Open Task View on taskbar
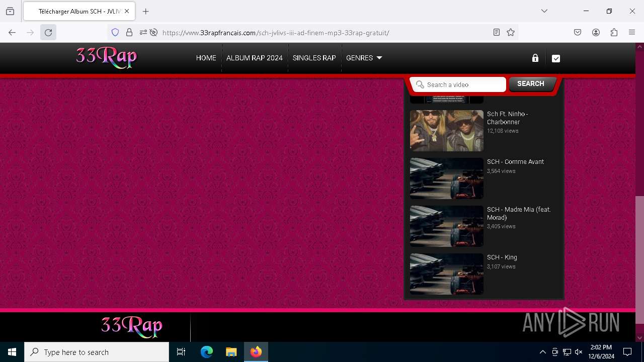The image size is (644, 362). [x=181, y=352]
